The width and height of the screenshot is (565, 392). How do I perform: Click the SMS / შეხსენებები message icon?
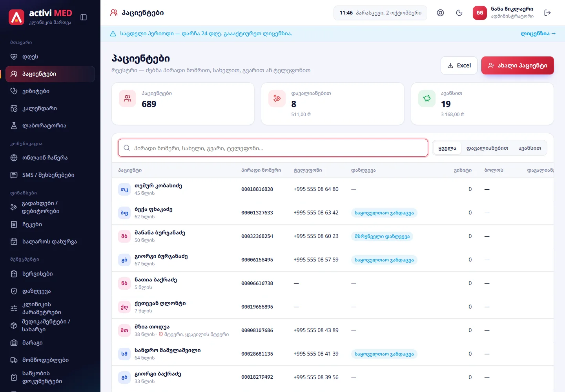14,175
